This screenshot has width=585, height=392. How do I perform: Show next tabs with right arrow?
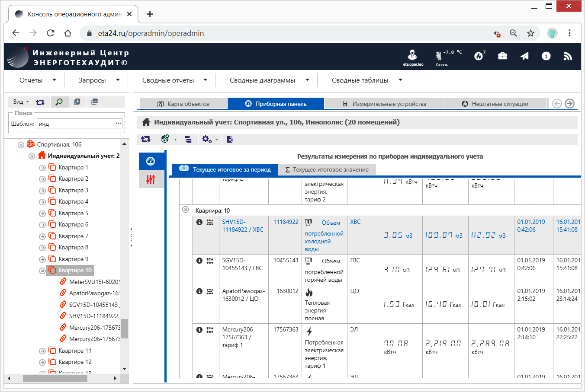(569, 103)
